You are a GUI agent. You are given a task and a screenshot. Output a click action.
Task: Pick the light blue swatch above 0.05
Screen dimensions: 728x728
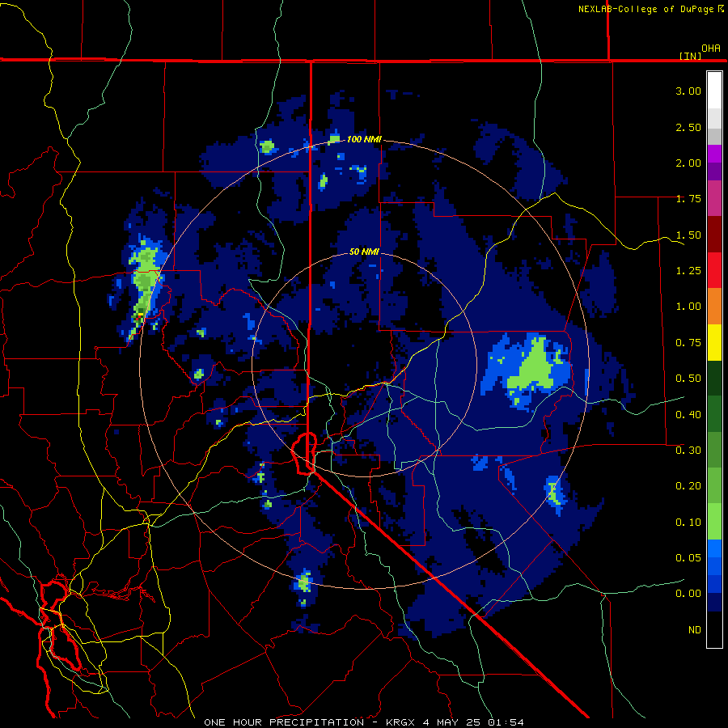714,548
